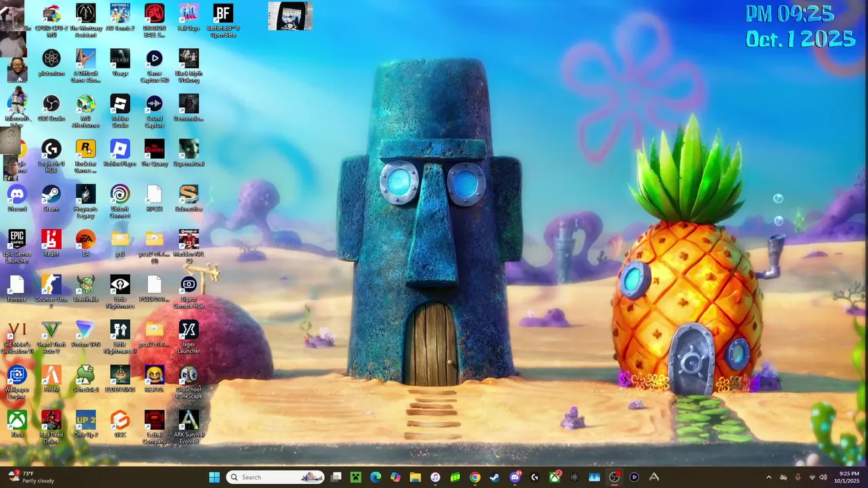868x488 pixels.
Task: Open Counter-Strike 2 desktop shortcut
Action: (x=52, y=291)
